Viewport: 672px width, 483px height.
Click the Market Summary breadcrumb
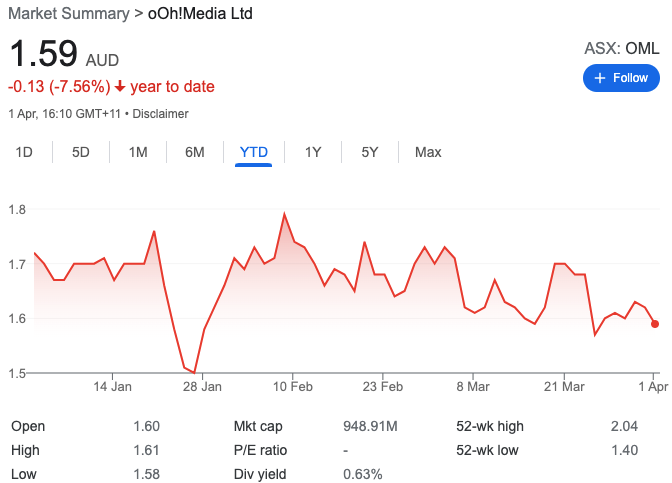68,14
